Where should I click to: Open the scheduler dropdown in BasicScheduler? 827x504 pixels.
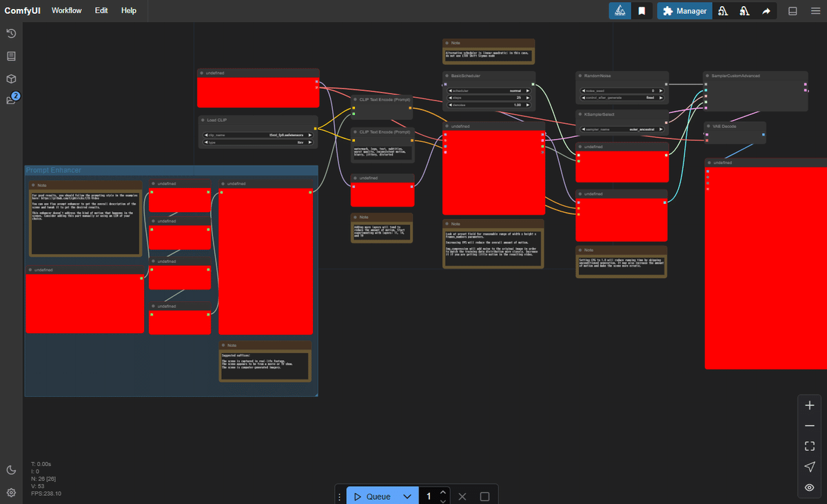click(488, 90)
